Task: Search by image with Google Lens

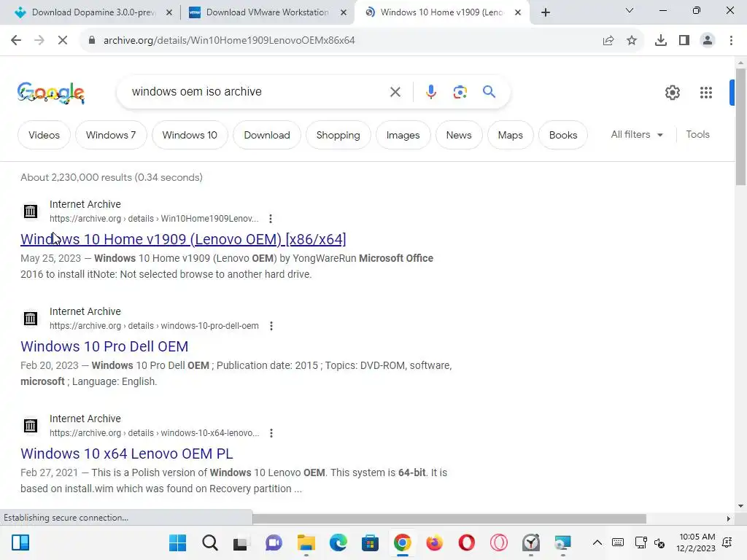Action: [x=460, y=92]
